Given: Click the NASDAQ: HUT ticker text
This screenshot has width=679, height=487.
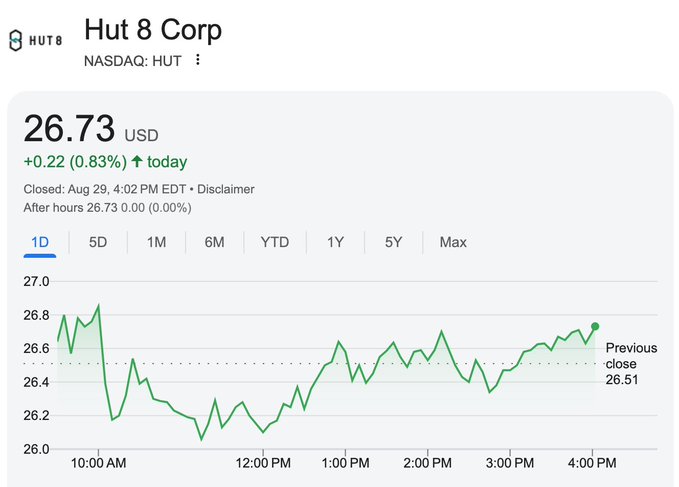Looking at the screenshot, I should [x=133, y=61].
